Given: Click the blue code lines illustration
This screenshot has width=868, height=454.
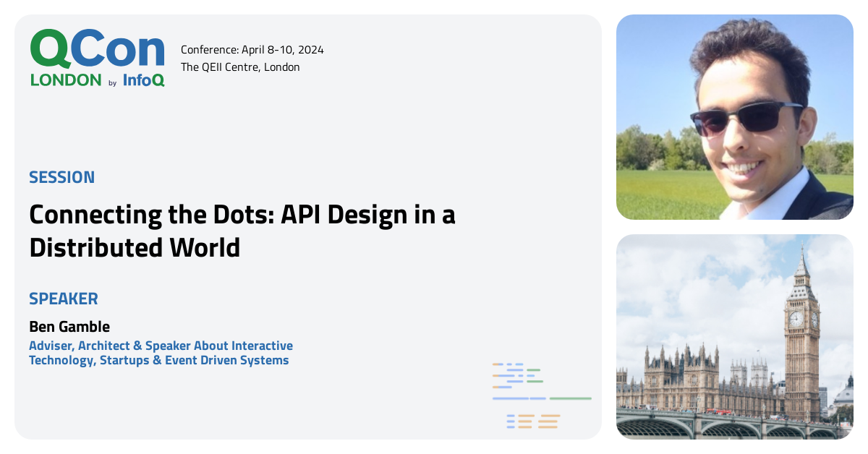Looking at the screenshot, I should tap(517, 376).
